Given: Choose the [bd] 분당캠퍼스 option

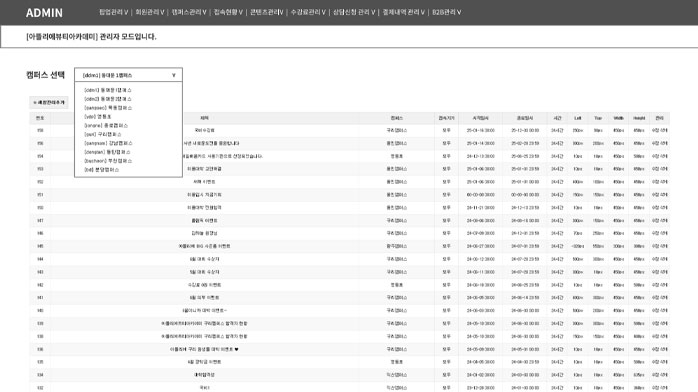Looking at the screenshot, I should coord(101,170).
